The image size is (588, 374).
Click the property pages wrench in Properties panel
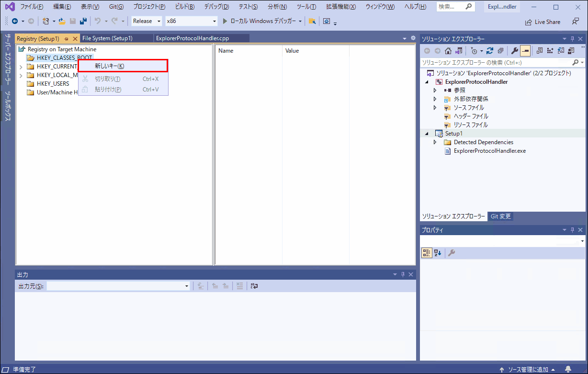452,253
